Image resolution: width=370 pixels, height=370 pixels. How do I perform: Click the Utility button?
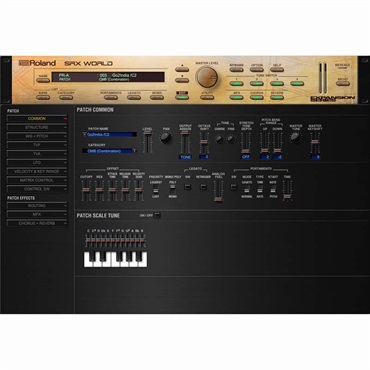(x=207, y=97)
